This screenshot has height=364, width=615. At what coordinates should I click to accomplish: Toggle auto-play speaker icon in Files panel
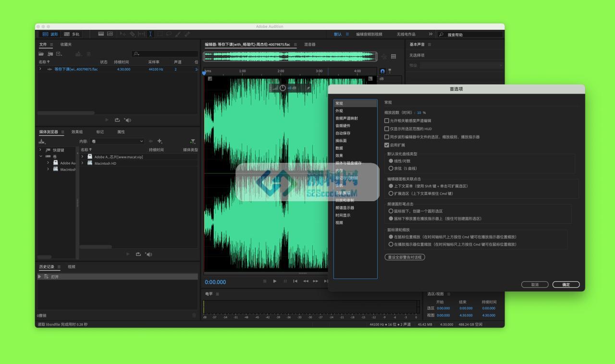click(127, 120)
